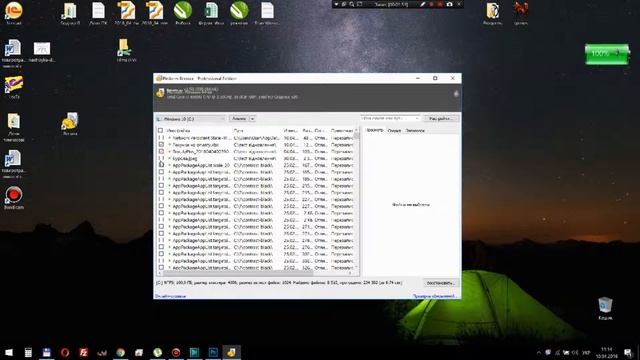Click the Проверка обновлений link
This screenshot has height=360, width=640.
coord(434,296)
